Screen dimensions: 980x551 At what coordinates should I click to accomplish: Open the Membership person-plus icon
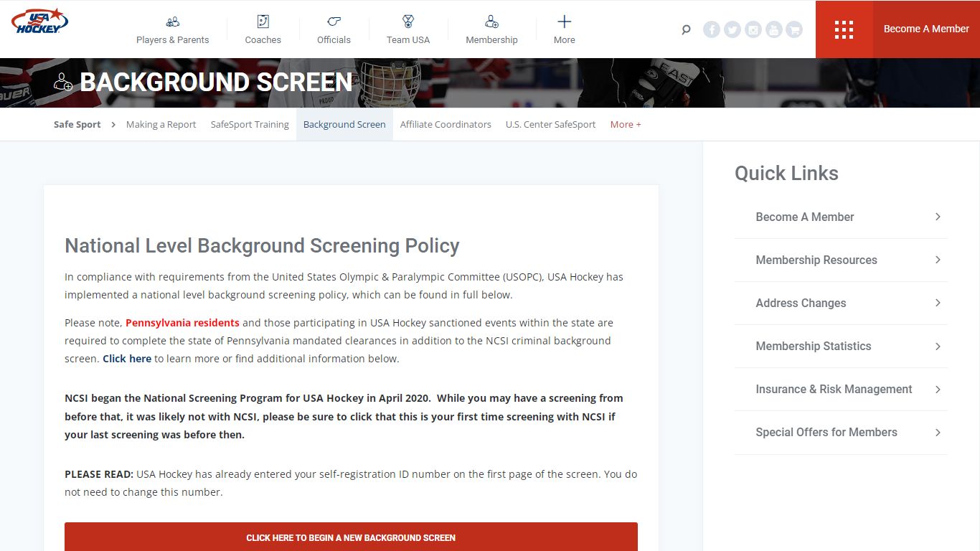tap(491, 22)
